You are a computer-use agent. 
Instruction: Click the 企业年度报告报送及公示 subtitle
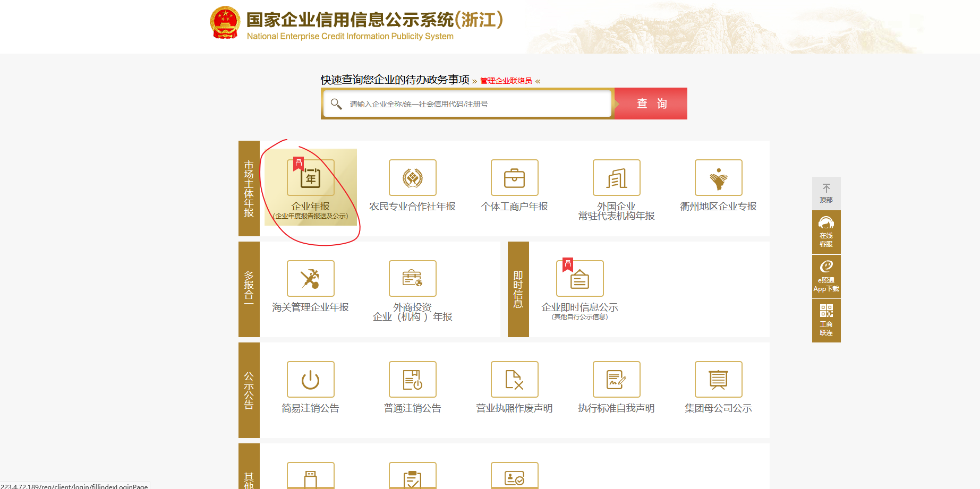point(311,216)
